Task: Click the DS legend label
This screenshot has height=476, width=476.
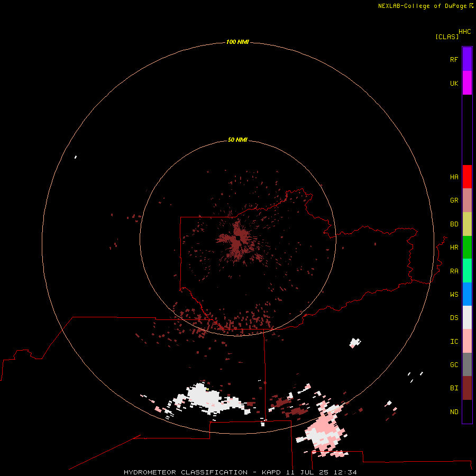Action: coord(454,318)
